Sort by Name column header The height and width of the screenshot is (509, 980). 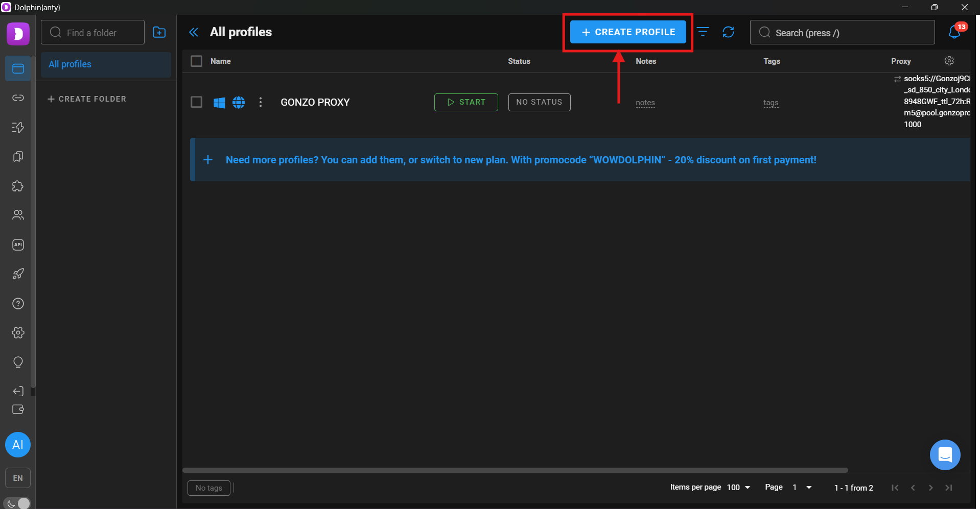point(221,61)
